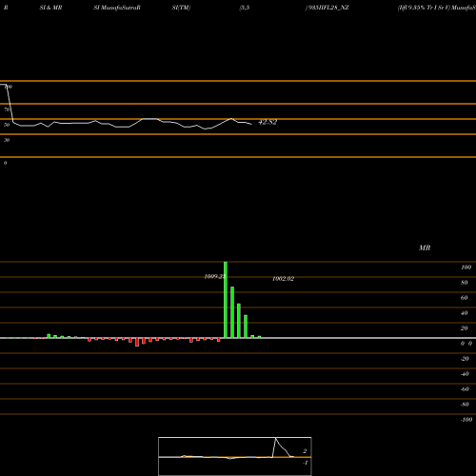Click the MR axis label 40
Screen dimensions: 476x476
coord(465,313)
